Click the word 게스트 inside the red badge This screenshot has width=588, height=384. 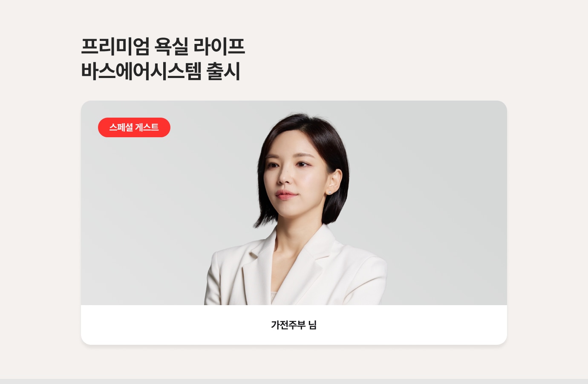[x=147, y=127]
